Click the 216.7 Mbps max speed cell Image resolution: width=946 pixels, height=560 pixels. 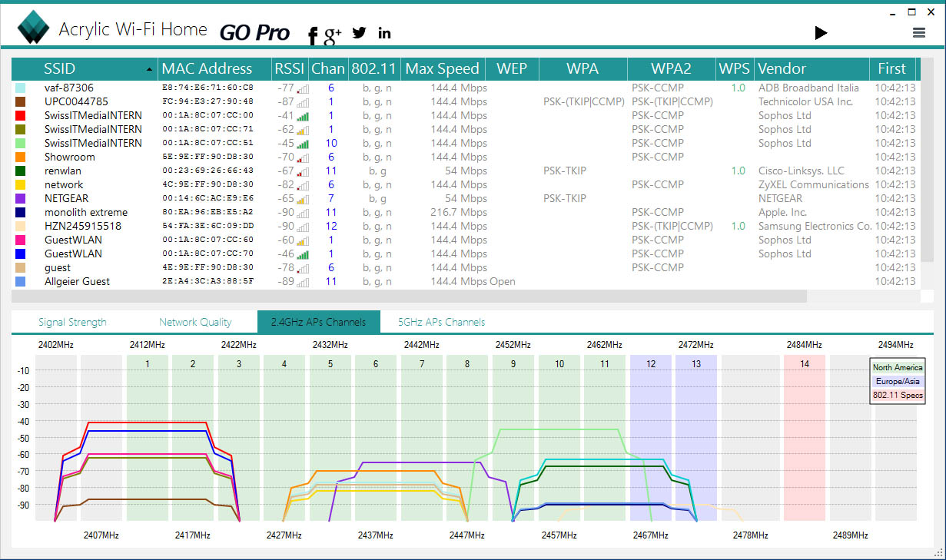459,212
